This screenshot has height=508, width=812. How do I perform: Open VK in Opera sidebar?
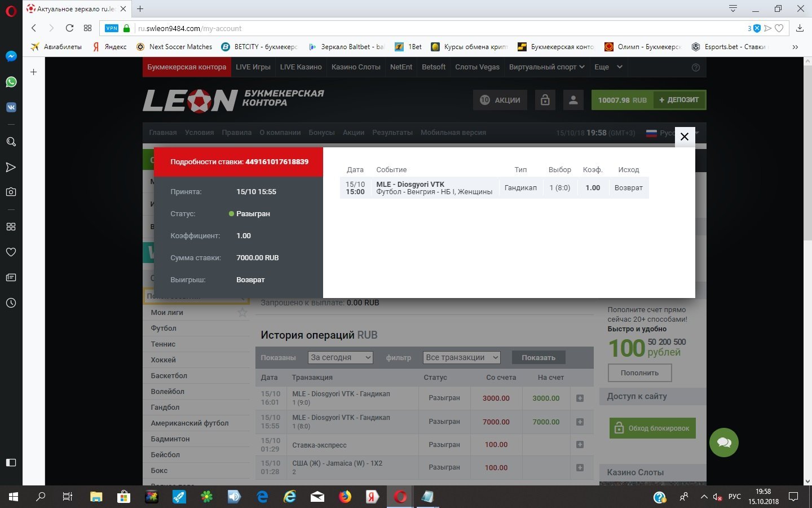point(11,107)
